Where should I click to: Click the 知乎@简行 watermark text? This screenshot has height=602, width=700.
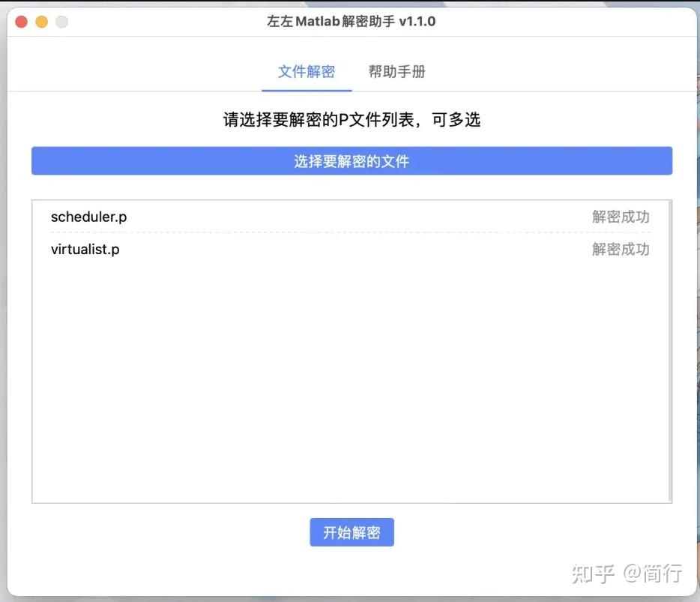(x=627, y=572)
